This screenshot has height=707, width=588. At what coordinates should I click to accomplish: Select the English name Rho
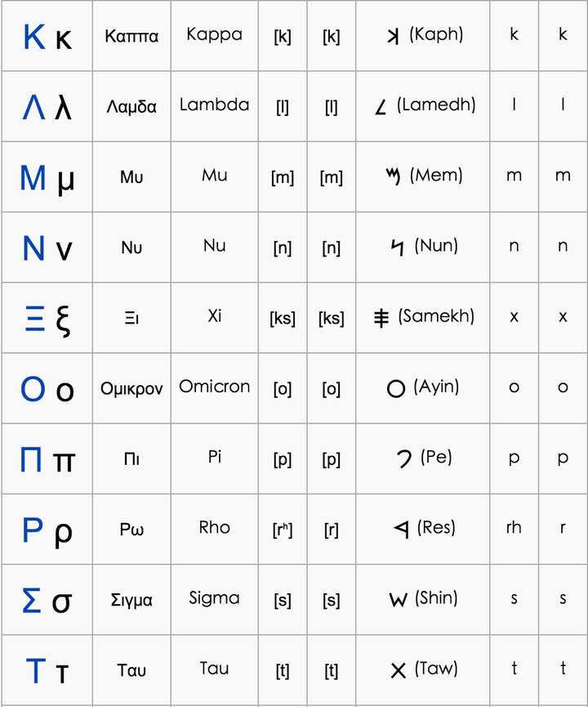[x=214, y=528]
